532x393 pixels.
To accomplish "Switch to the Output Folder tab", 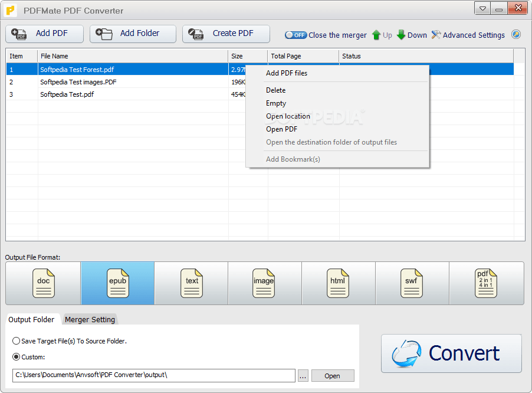I will coord(31,319).
